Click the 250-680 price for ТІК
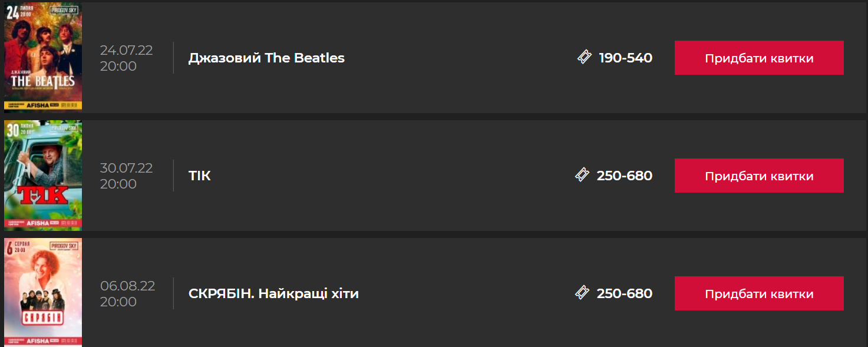 [624, 176]
